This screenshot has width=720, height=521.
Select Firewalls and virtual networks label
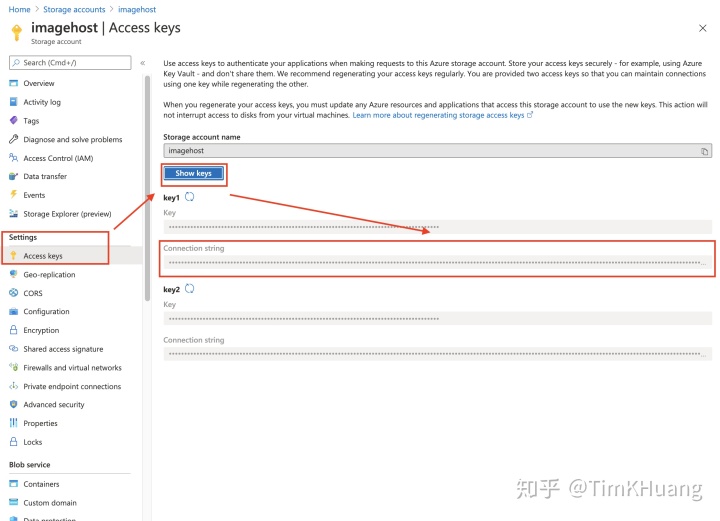click(x=73, y=368)
